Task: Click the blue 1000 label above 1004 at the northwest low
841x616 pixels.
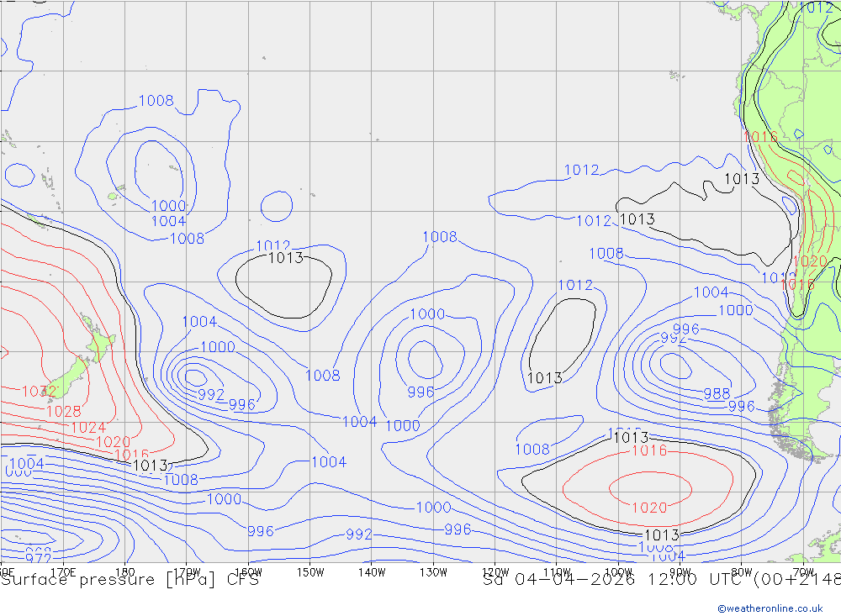Action: click(x=168, y=205)
